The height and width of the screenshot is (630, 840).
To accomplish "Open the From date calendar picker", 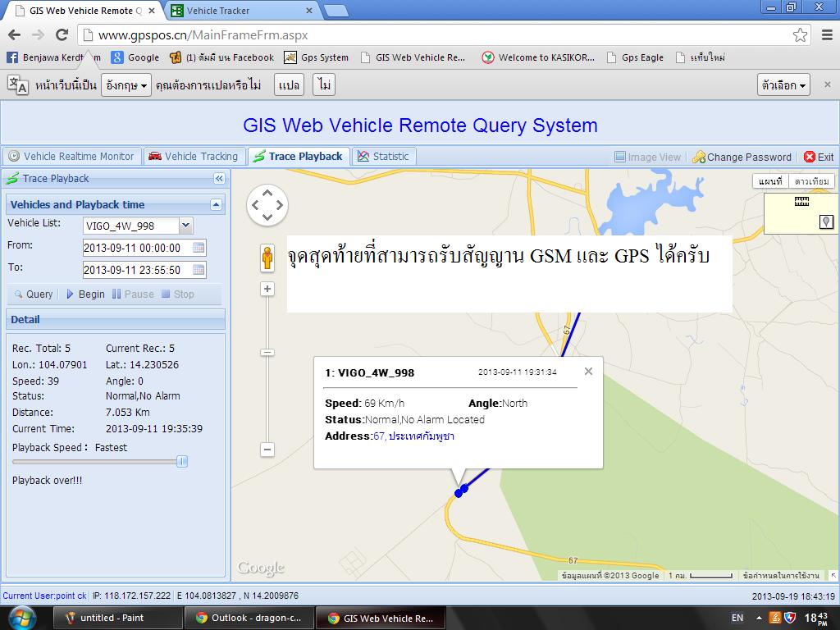I will (199, 248).
